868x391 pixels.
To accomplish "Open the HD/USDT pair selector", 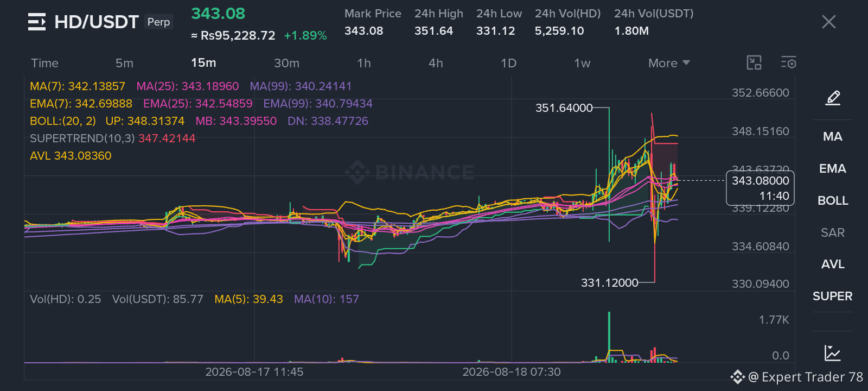I will (97, 22).
